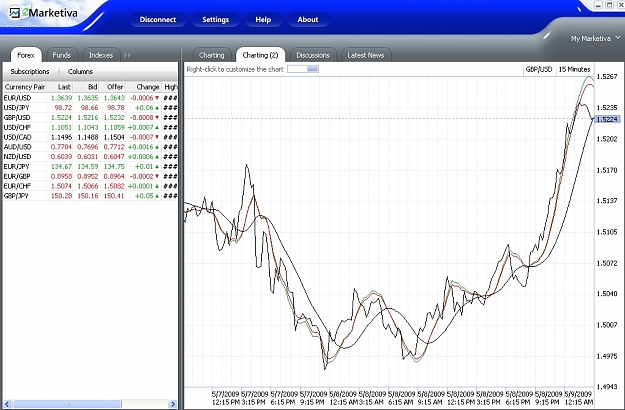Viewport: 625px width, 410px height.
Task: Click the Columns button
Action: 80,72
